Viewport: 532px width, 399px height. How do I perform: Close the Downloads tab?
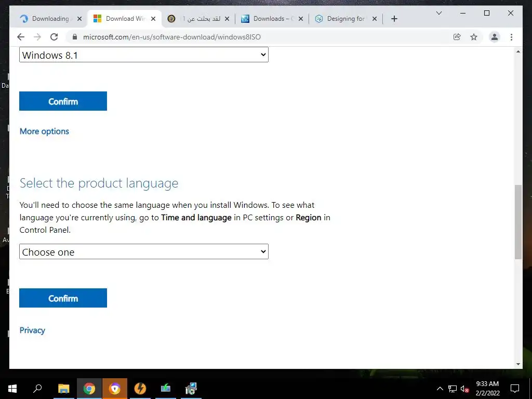(301, 19)
